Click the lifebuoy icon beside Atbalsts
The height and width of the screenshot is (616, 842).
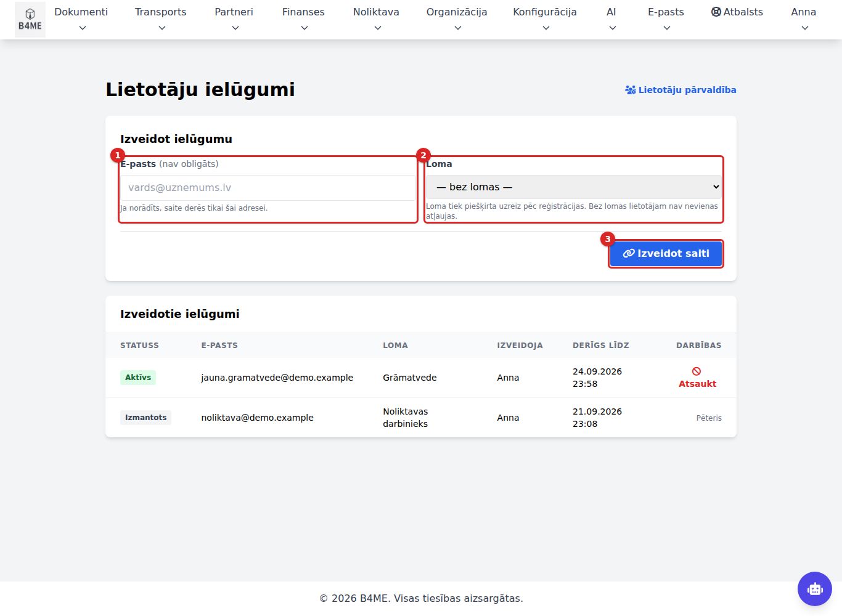click(716, 12)
